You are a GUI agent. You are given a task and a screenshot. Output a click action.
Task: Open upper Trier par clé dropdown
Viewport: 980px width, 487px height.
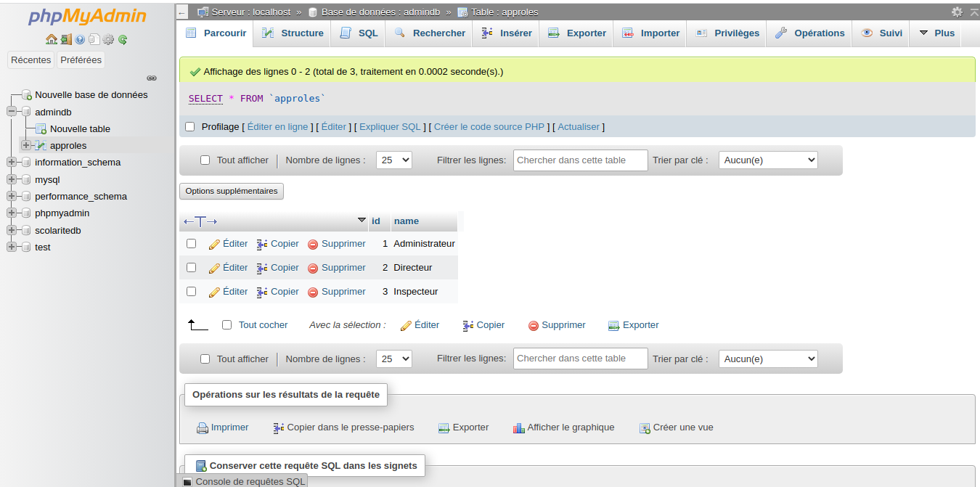768,160
